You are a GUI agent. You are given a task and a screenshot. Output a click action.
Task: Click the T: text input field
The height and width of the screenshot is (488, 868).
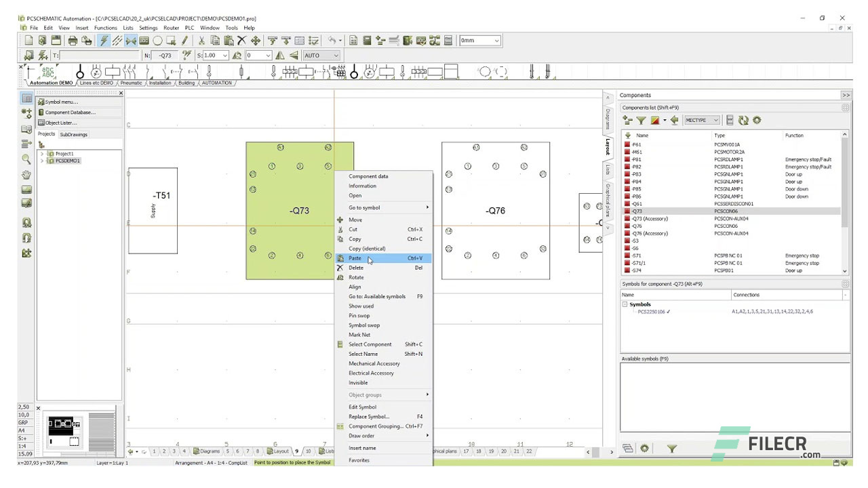point(100,56)
